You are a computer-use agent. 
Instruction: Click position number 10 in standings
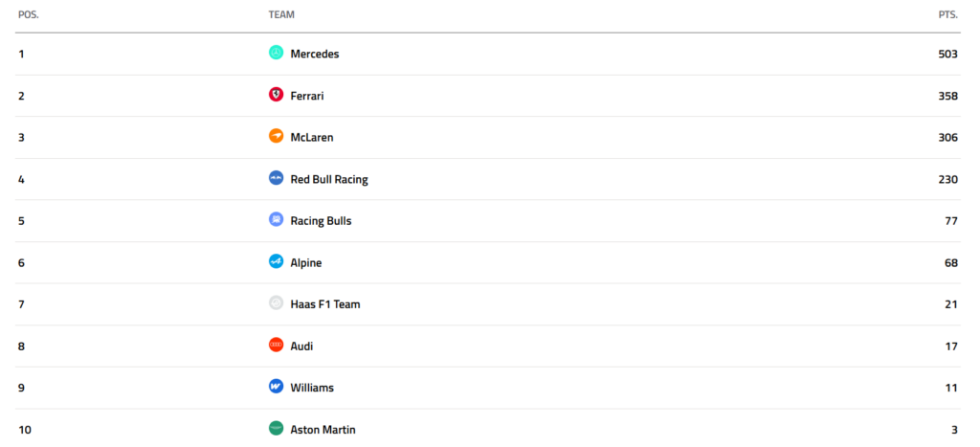[24, 430]
